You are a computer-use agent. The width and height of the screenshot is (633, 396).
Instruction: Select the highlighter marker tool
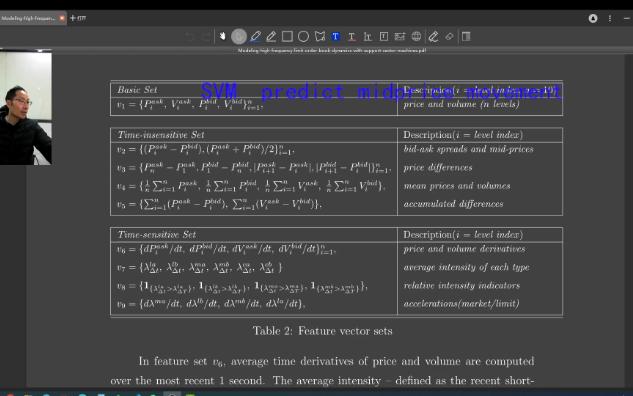click(x=271, y=37)
